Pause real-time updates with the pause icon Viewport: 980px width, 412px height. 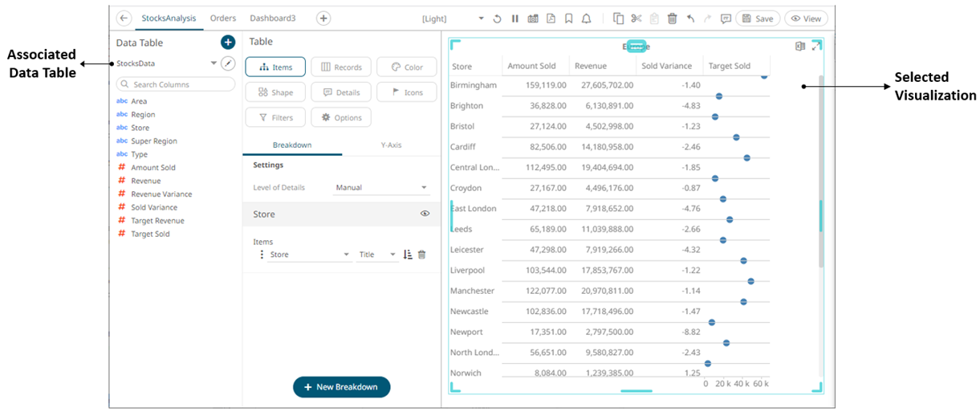514,18
